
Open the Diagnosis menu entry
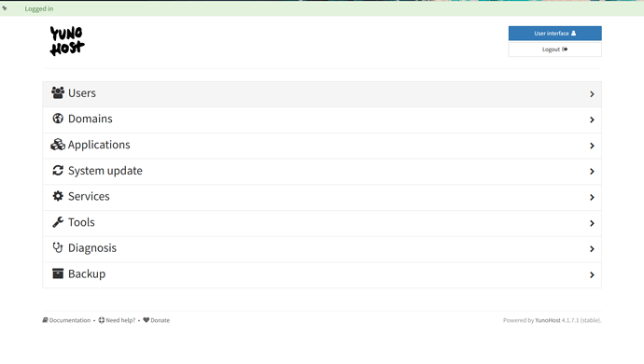point(322,249)
